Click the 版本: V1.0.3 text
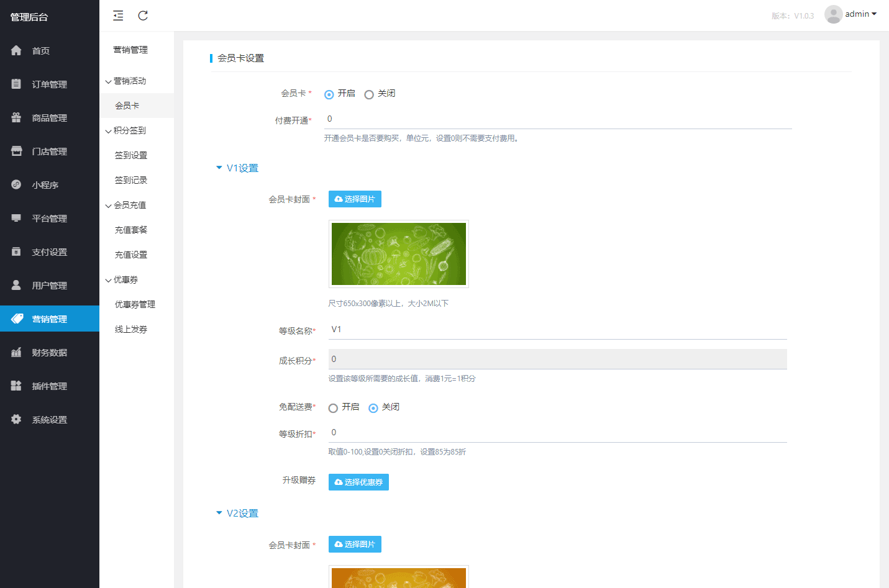Viewport: 889px width, 588px height. (x=793, y=16)
